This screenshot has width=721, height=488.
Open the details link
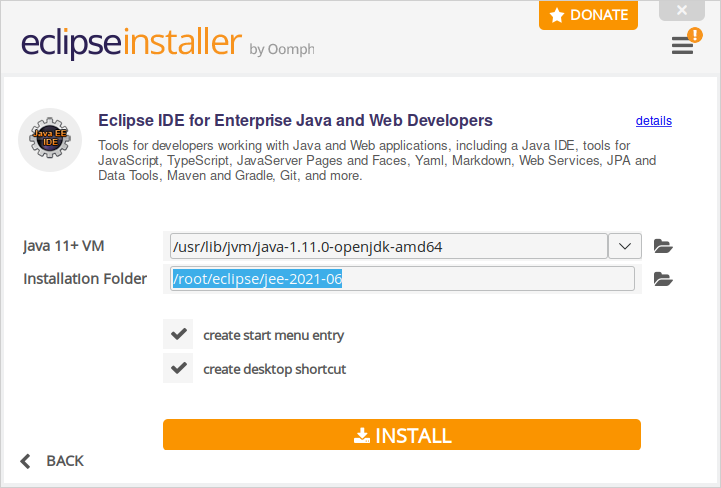point(653,121)
